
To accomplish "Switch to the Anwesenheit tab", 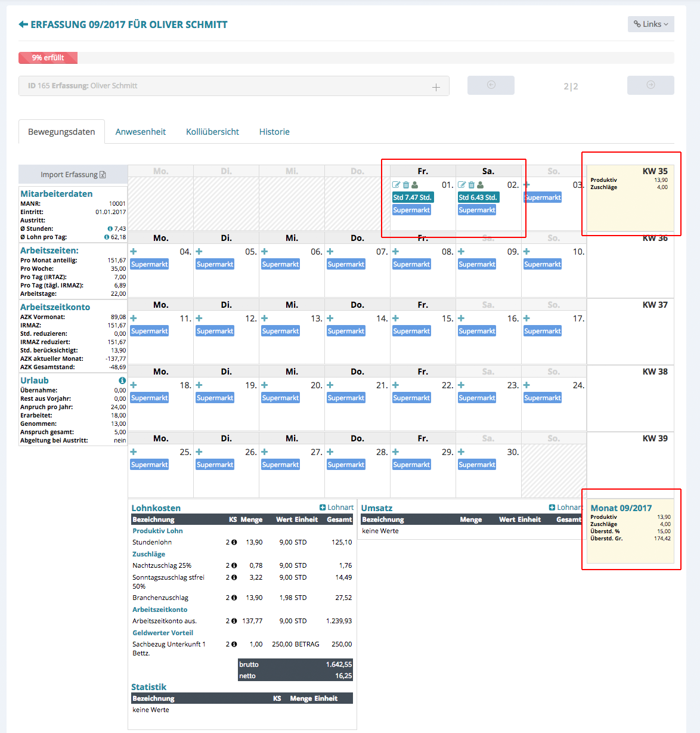I will point(141,132).
